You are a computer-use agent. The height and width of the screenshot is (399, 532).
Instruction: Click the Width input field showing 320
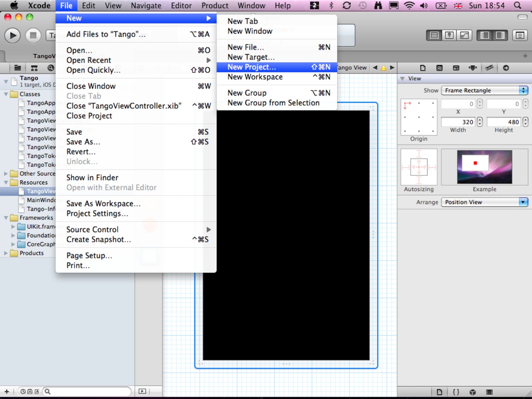458,122
